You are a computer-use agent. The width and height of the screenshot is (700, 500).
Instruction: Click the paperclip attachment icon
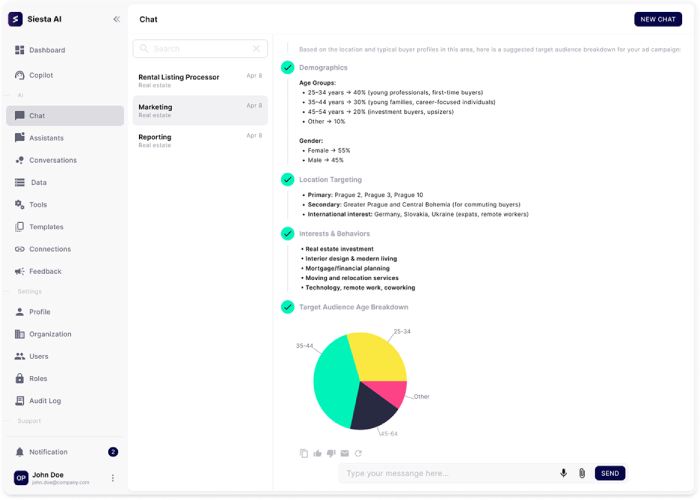[581, 473]
